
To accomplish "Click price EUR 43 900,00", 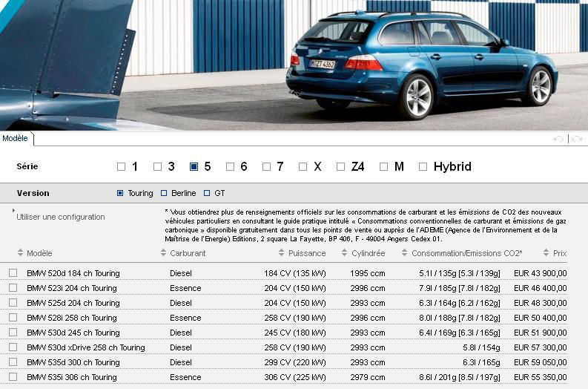I will [x=541, y=273].
